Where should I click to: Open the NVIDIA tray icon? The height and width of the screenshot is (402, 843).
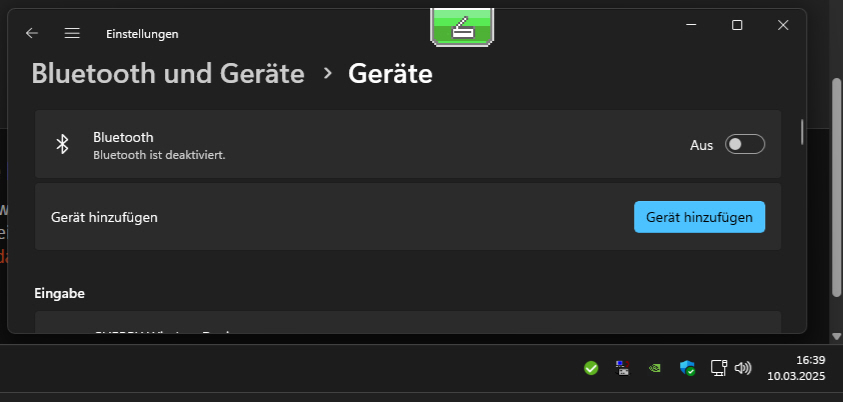[x=654, y=368]
